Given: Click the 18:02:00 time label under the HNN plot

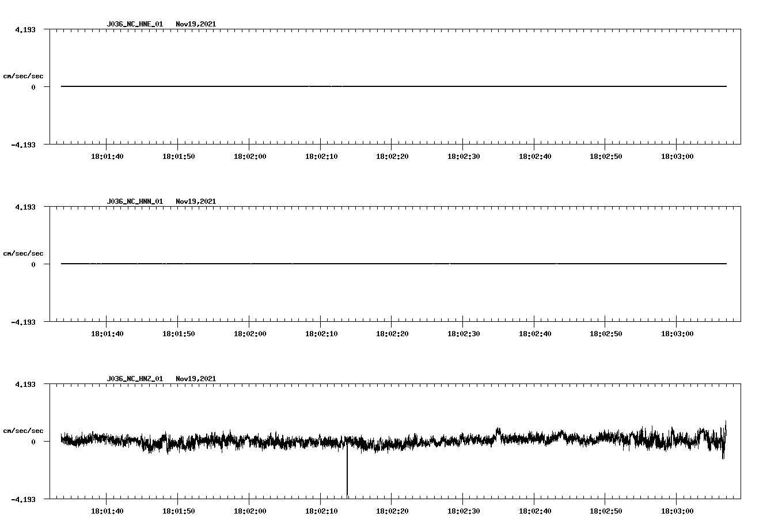Looking at the screenshot, I should [x=250, y=334].
